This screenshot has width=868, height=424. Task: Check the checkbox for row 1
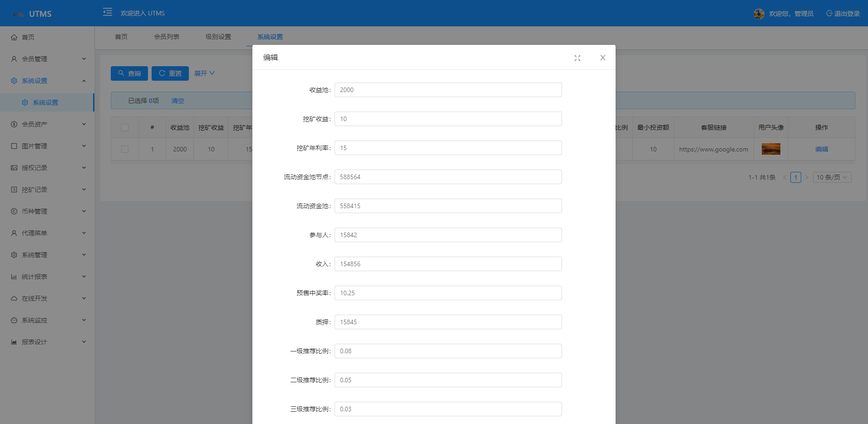125,149
